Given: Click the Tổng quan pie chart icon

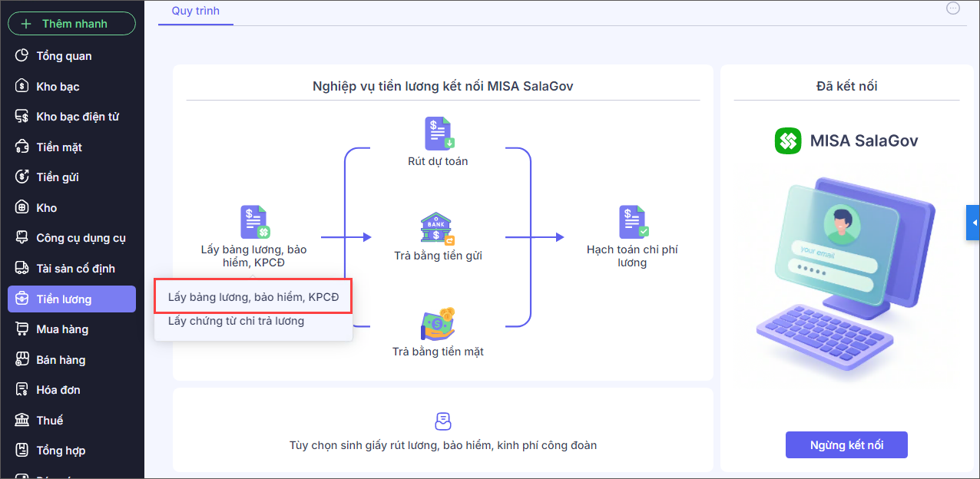Looking at the screenshot, I should (22, 56).
